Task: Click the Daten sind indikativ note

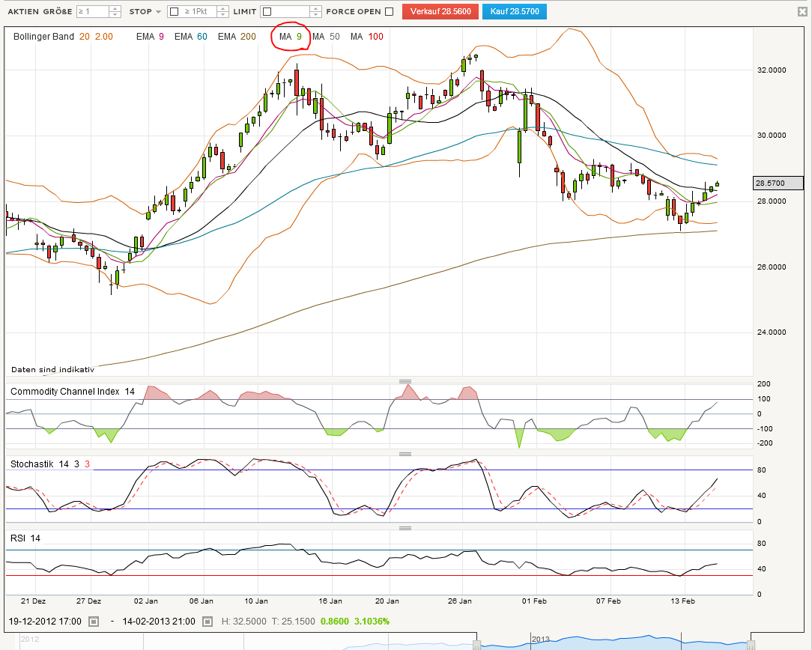Action: (53, 369)
